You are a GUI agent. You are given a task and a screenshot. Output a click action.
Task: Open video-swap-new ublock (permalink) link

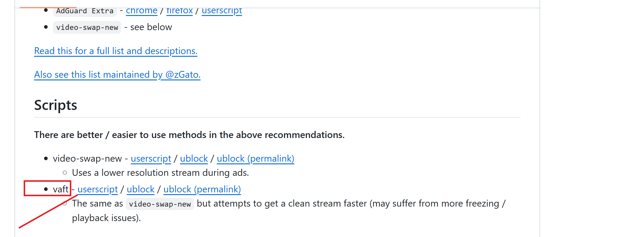255,159
